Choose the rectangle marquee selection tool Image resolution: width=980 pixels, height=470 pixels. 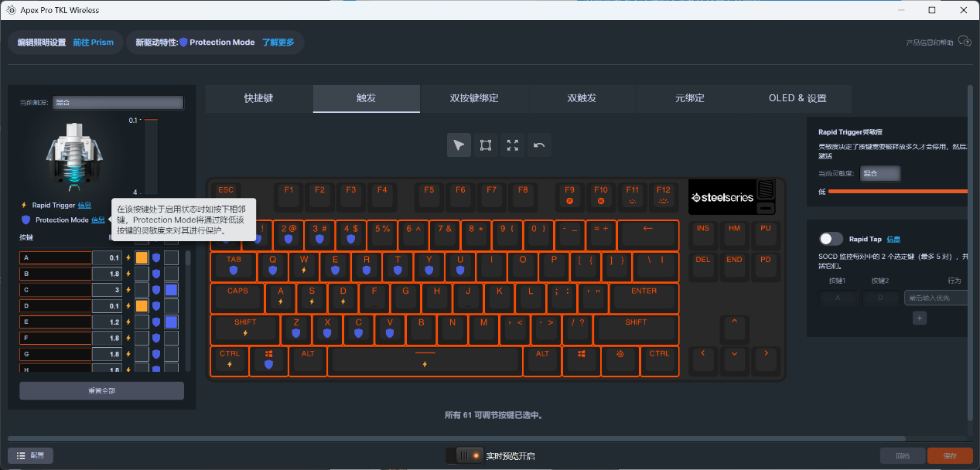[x=486, y=145]
